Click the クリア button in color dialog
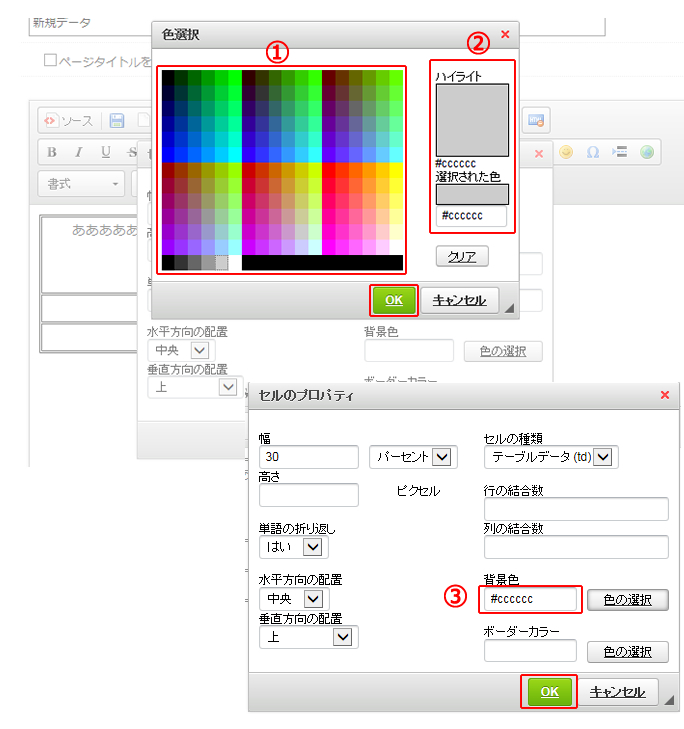This screenshot has height=729, width=684. pyautogui.click(x=462, y=256)
